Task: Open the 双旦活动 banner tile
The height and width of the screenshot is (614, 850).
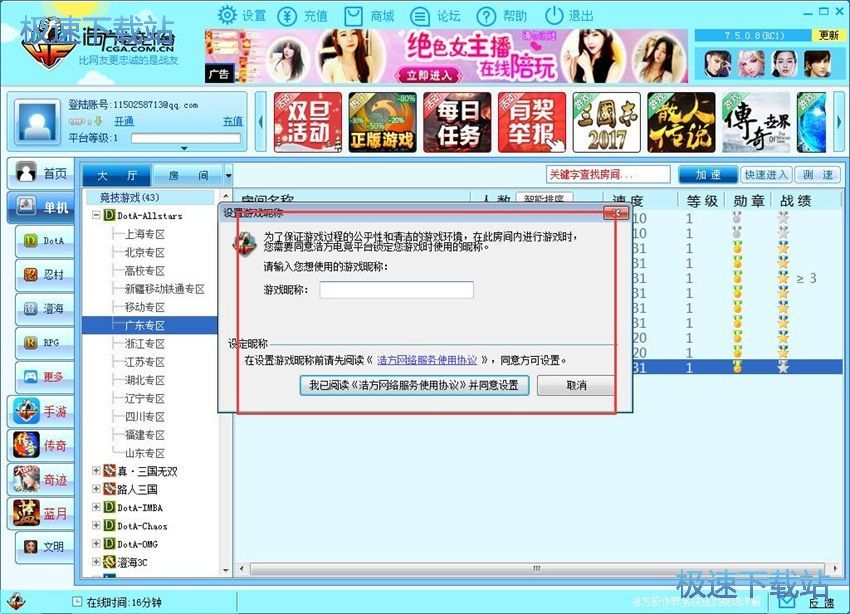Action: coord(308,122)
